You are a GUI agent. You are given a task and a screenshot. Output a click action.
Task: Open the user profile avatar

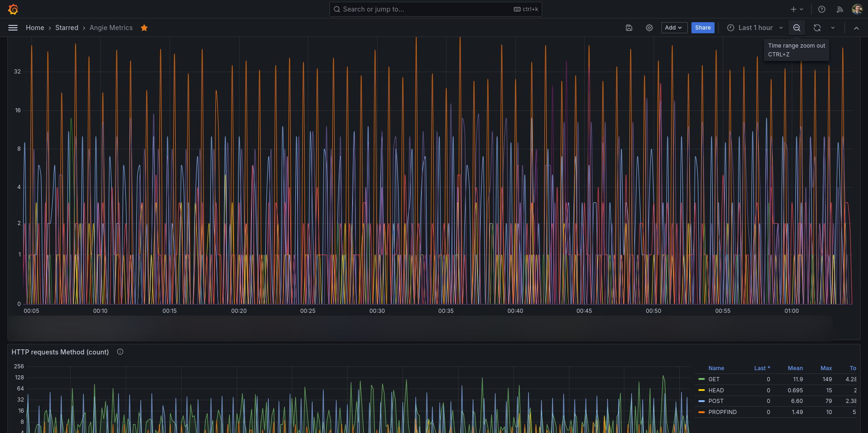(857, 9)
